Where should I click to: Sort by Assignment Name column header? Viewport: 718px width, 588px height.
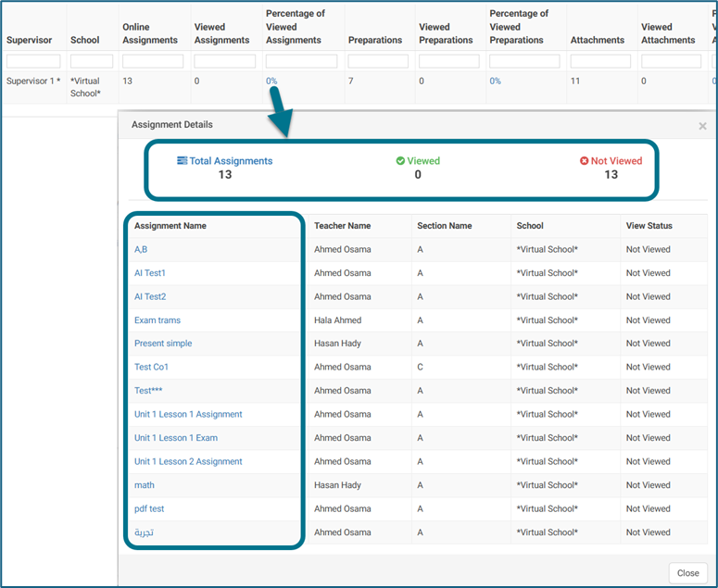(x=170, y=226)
